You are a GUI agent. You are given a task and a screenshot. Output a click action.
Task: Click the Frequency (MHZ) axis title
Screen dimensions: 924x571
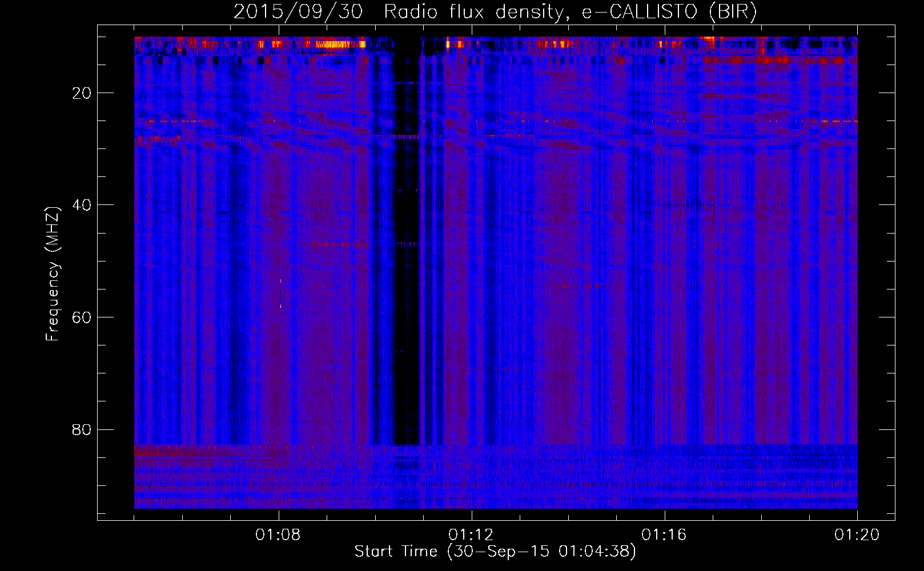click(53, 274)
